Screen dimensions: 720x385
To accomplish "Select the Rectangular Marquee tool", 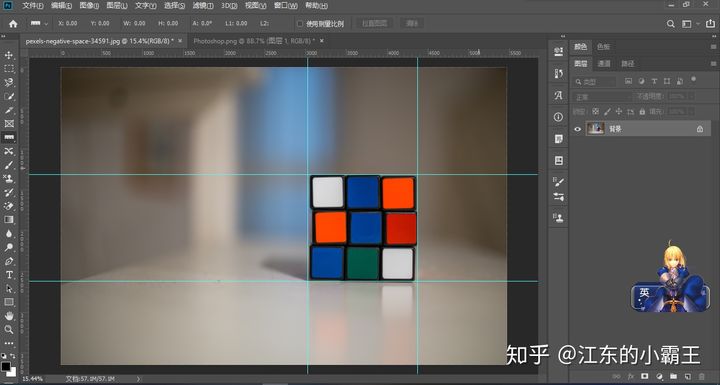I will point(9,69).
